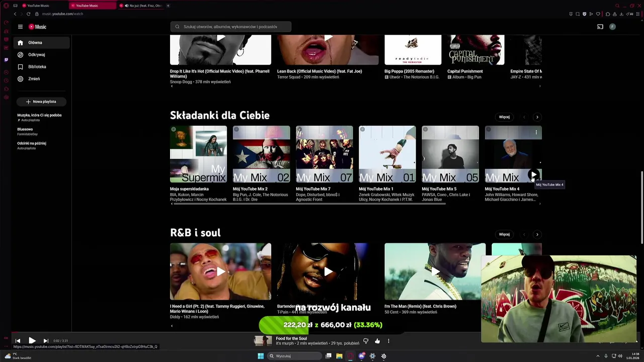The image size is (644, 362).
Task: Open the My Mix 05 thumbnail
Action: click(x=450, y=154)
